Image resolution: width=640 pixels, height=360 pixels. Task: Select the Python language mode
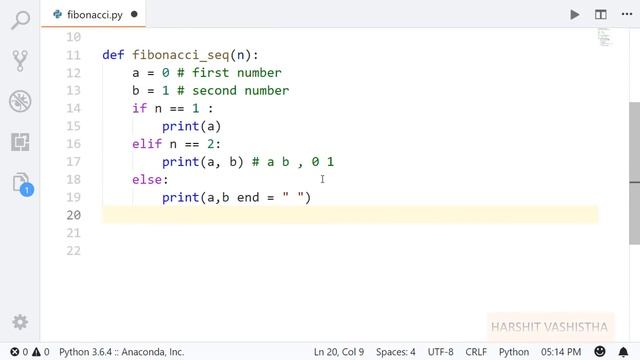(513, 352)
